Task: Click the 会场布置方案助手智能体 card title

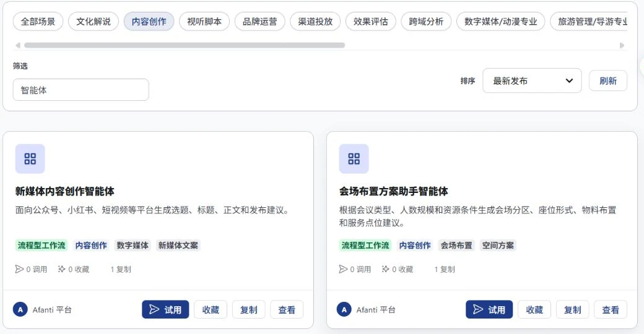Action: [x=393, y=191]
